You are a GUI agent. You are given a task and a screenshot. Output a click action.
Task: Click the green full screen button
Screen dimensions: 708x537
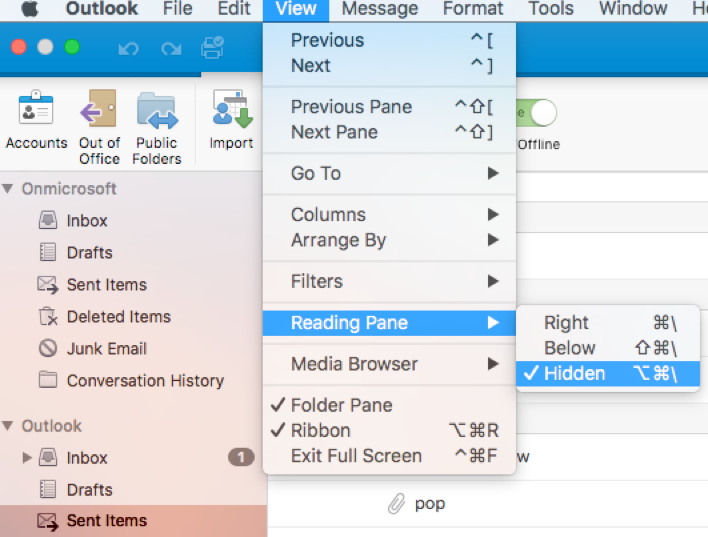pos(72,47)
